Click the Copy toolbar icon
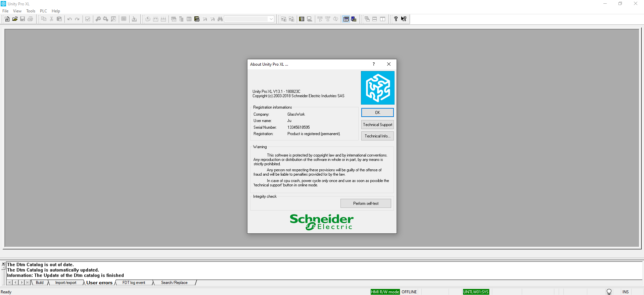Viewport: 644px width, 295px height. 44,19
